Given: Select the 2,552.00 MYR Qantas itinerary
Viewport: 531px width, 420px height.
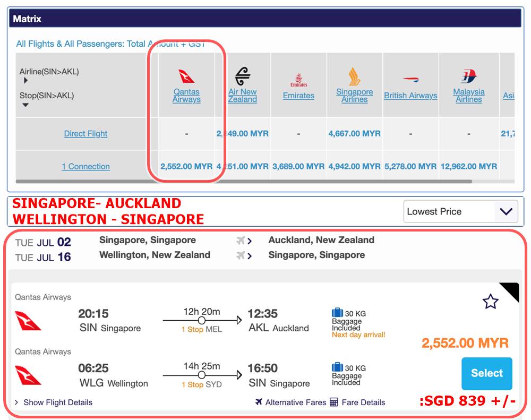Looking at the screenshot, I should [x=486, y=373].
